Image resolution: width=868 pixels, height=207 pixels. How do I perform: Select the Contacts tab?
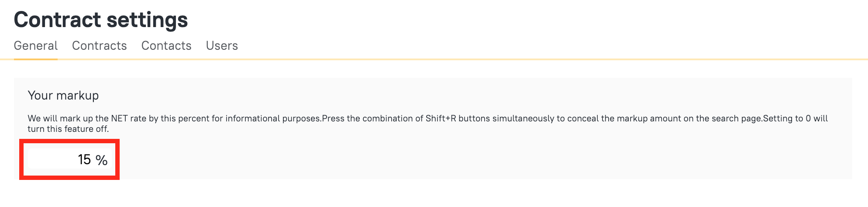pos(166,46)
